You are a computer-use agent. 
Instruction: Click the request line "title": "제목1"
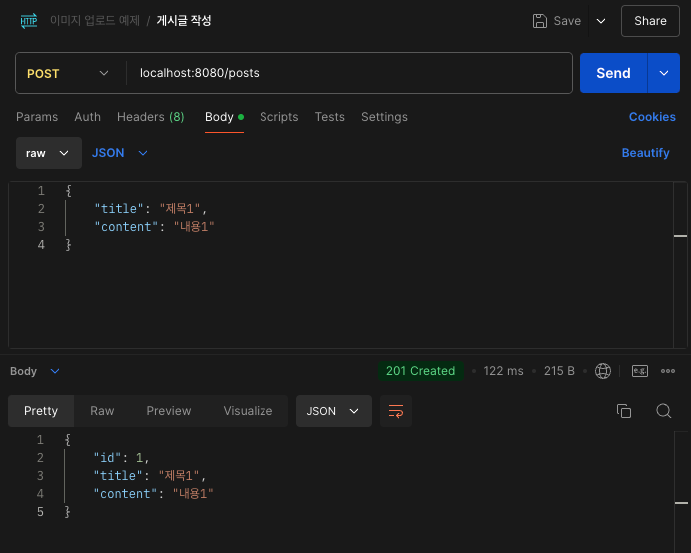coord(150,208)
